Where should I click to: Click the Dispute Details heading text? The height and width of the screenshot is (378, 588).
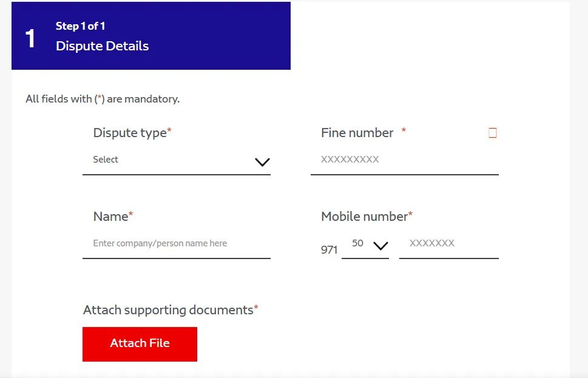(102, 46)
